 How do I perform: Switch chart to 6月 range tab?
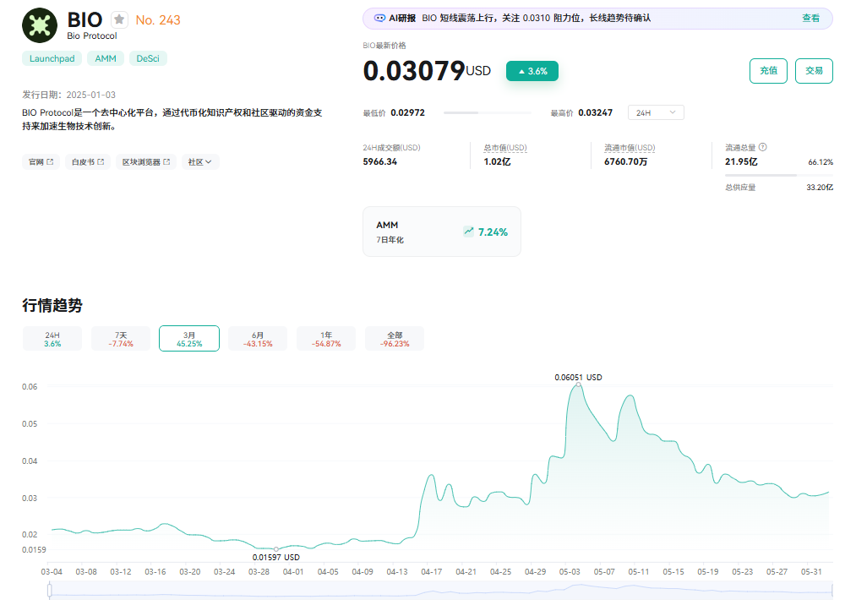click(x=258, y=339)
